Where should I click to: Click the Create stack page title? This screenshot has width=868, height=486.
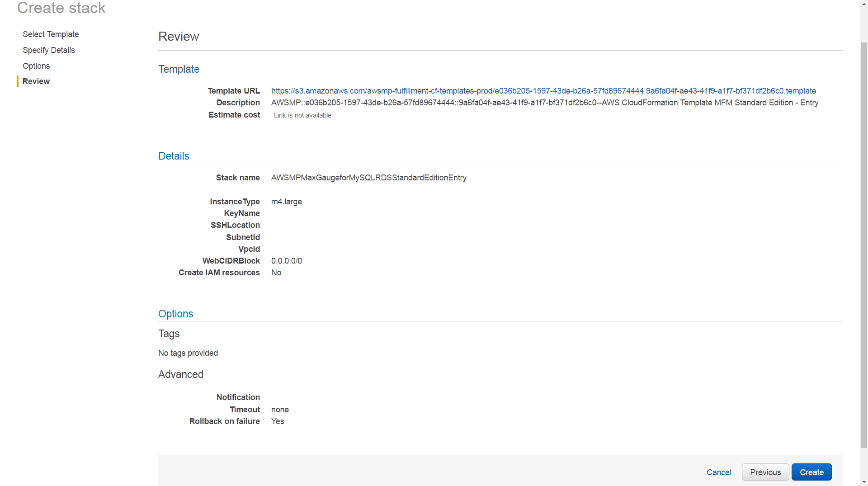coord(61,8)
